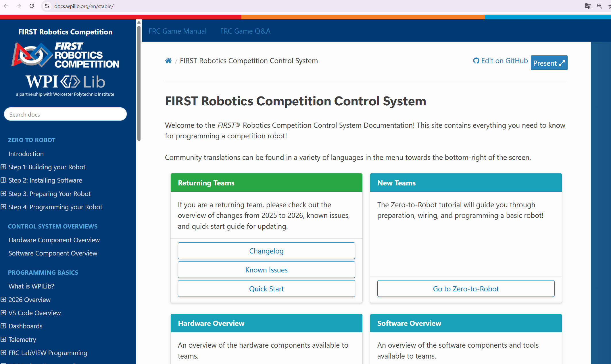611x364 pixels.
Task: Expand Step 1: Building your Robot
Action: (x=3, y=167)
